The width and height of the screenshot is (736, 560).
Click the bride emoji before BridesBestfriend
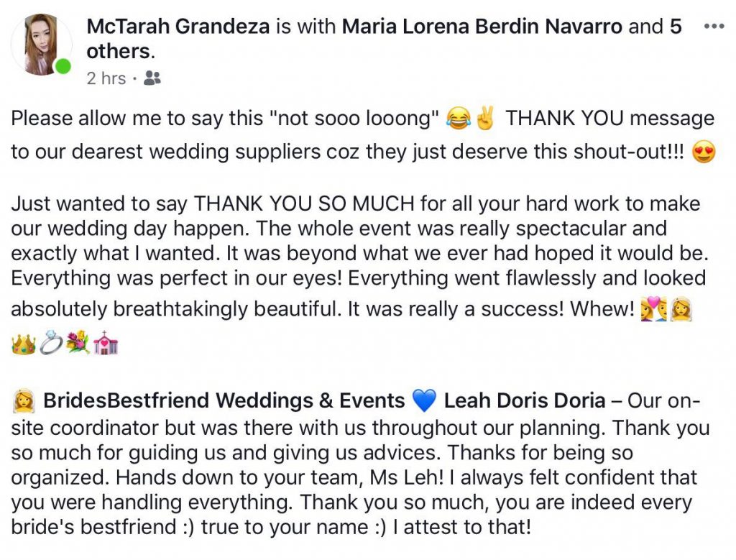tap(23, 400)
